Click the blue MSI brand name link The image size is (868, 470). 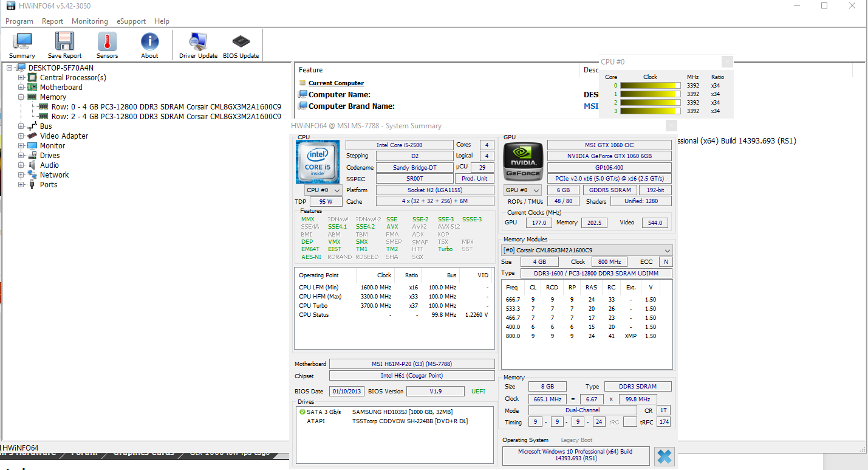coord(591,106)
